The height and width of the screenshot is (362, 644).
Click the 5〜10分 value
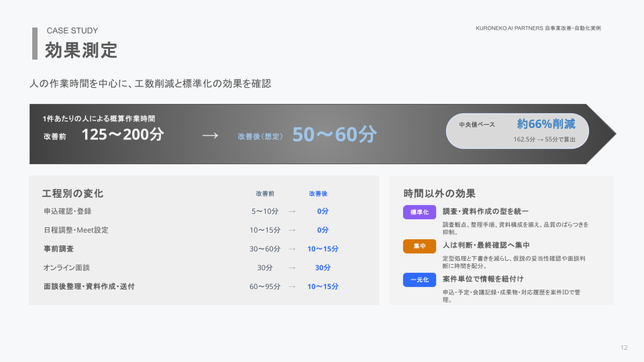[265, 211]
